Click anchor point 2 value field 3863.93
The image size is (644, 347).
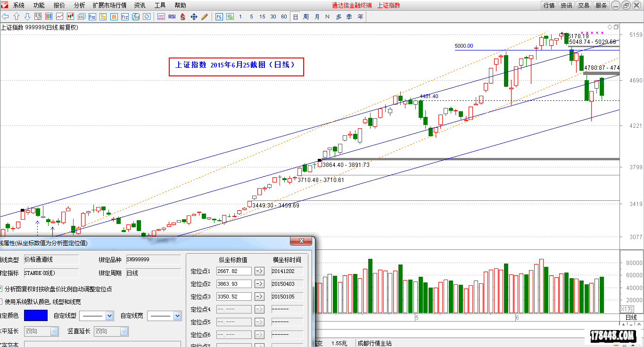[x=234, y=284]
